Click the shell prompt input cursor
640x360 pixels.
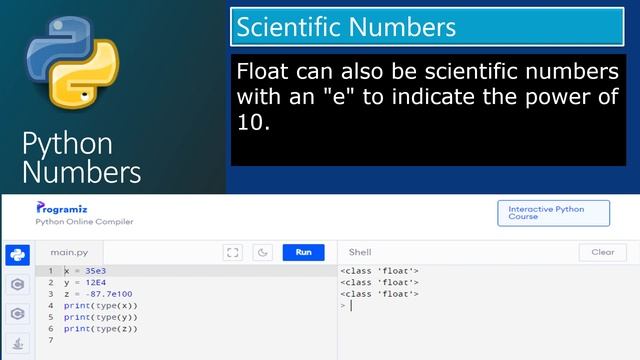coord(351,306)
